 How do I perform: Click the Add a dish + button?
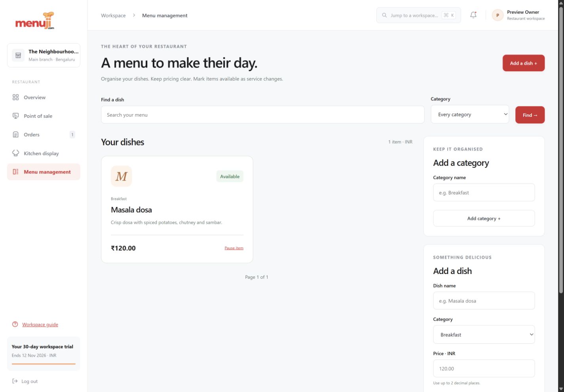[x=524, y=63]
